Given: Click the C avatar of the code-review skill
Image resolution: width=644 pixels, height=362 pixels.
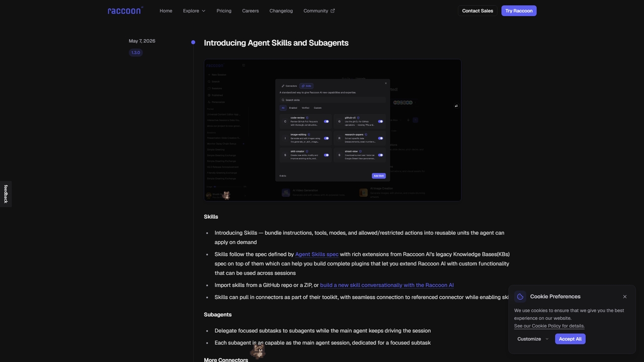Looking at the screenshot, I should pos(285,122).
